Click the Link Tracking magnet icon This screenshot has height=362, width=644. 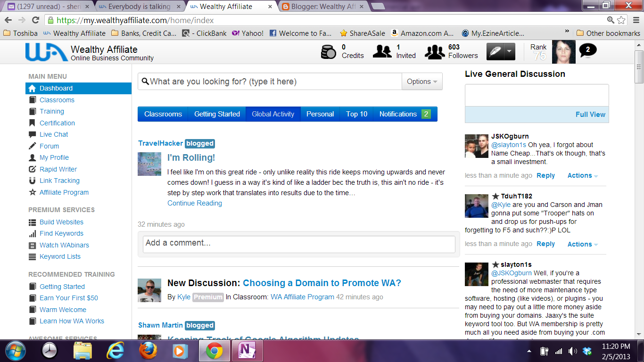click(32, 181)
